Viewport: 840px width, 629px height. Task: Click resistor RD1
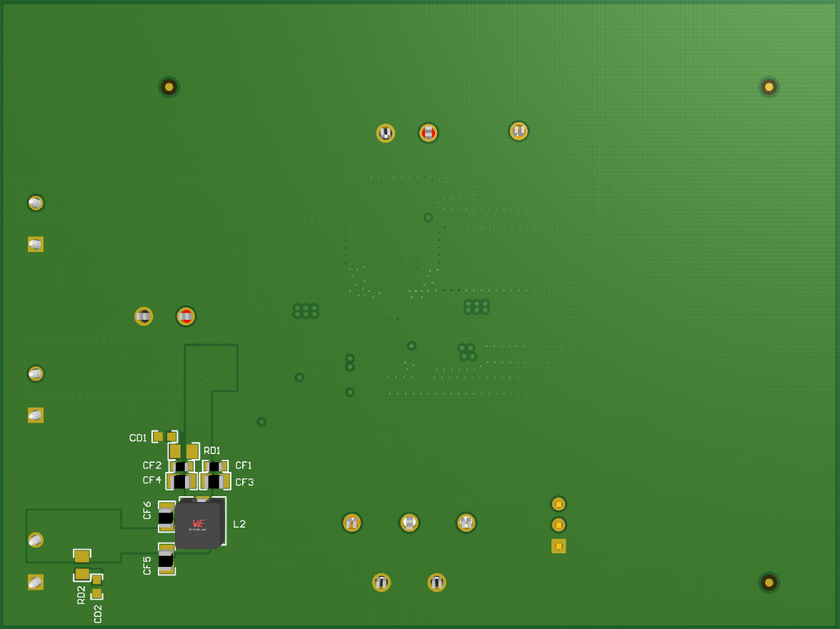pyautogui.click(x=183, y=452)
